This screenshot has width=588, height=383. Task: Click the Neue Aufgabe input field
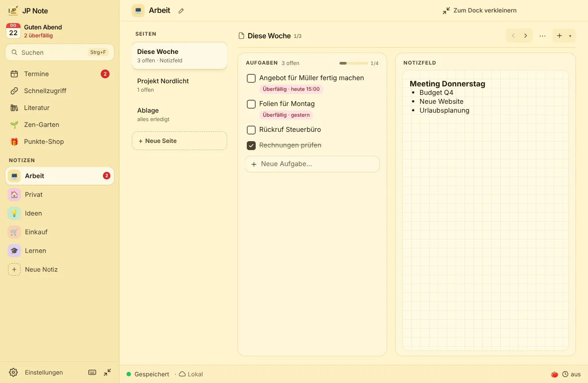(x=312, y=164)
